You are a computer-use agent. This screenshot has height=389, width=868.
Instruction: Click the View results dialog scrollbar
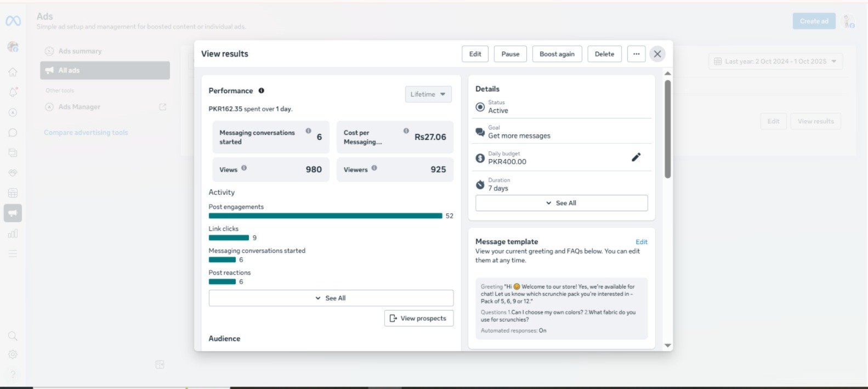[667, 129]
